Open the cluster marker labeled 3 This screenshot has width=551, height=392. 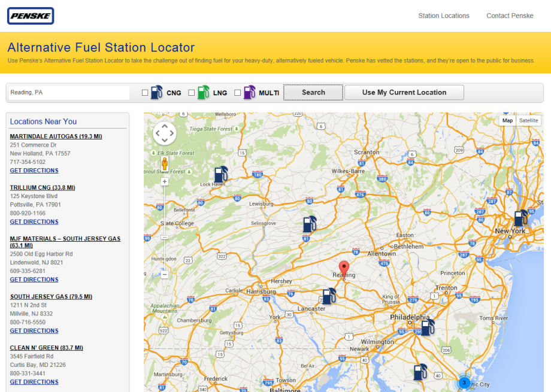pos(464,382)
